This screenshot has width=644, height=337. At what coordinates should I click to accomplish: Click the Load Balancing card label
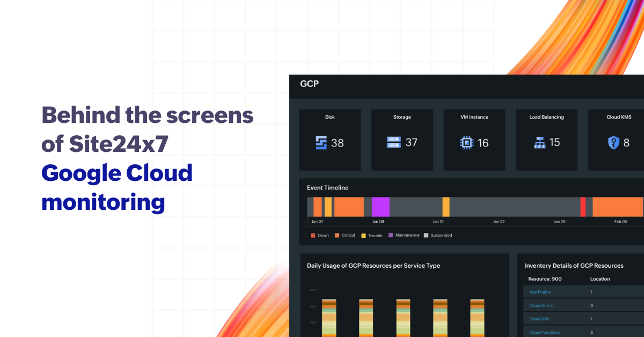point(547,117)
